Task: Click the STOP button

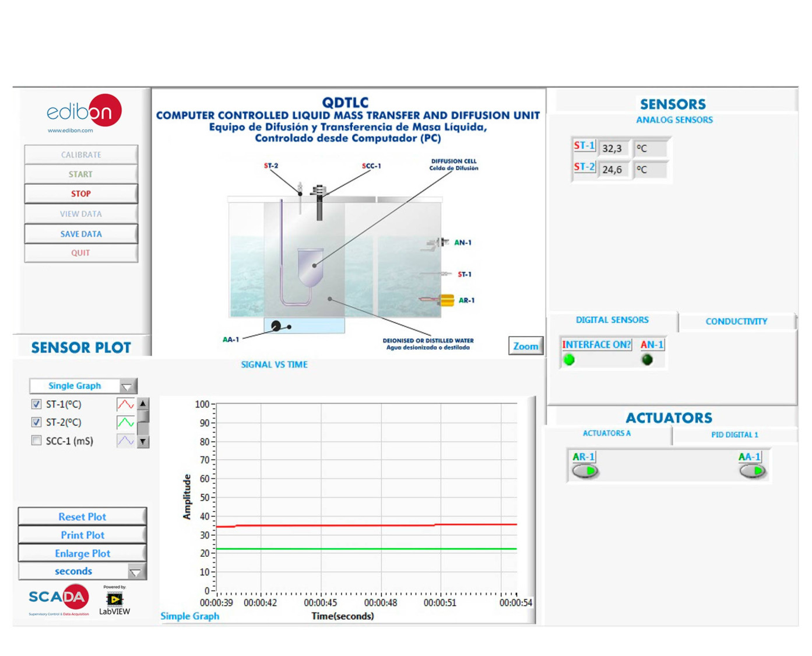Action: click(x=81, y=194)
